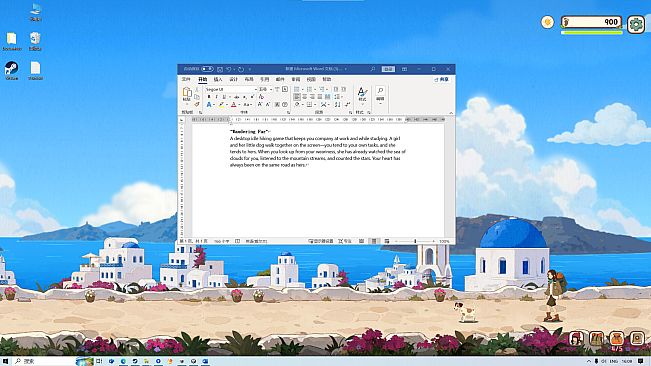The image size is (651, 366).
Task: Click the Numbering list icon
Action: [309, 89]
